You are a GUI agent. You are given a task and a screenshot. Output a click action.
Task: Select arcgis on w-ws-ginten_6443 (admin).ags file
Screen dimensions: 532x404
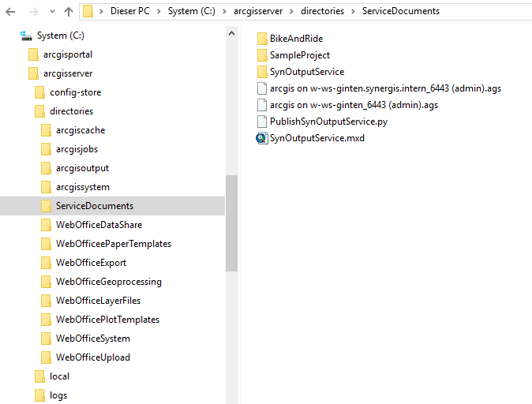pos(354,105)
